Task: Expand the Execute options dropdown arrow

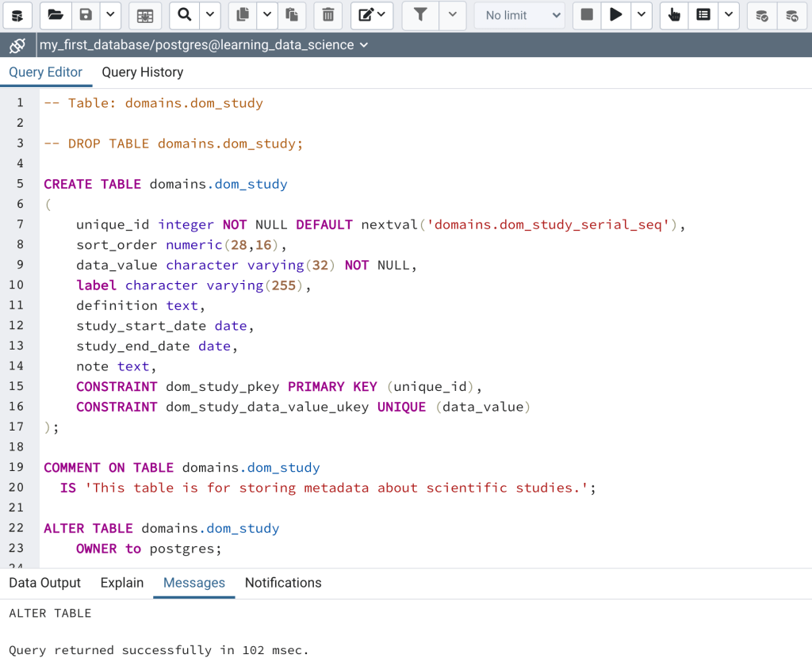Action: 641,15
